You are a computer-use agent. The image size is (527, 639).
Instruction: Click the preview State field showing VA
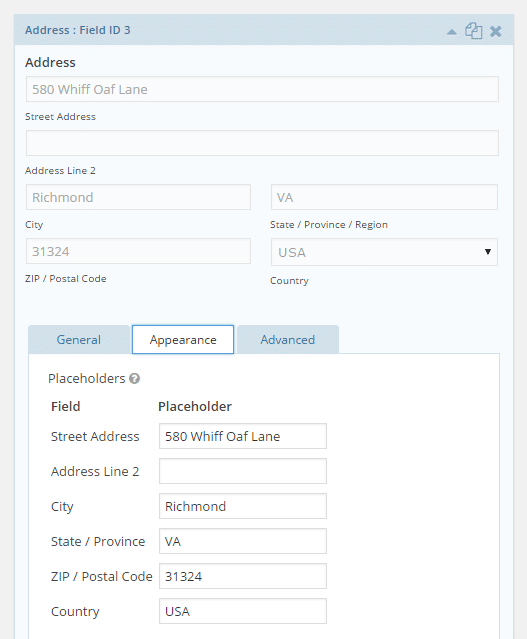[384, 197]
